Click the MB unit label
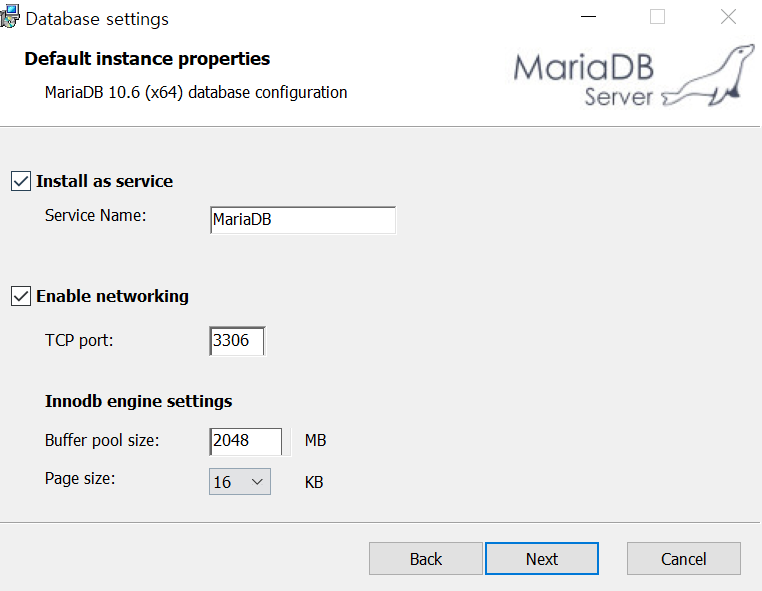 click(x=315, y=440)
